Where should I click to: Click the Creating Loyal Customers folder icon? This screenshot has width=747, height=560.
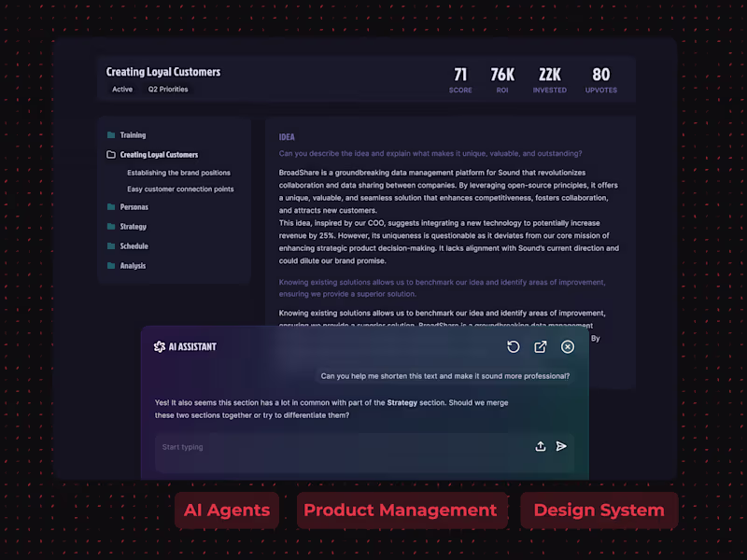click(x=111, y=154)
